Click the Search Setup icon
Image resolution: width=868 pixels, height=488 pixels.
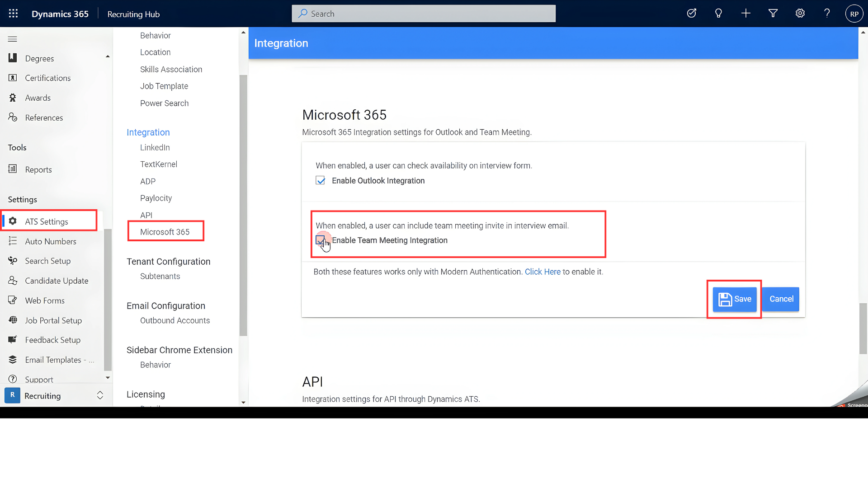coord(13,261)
